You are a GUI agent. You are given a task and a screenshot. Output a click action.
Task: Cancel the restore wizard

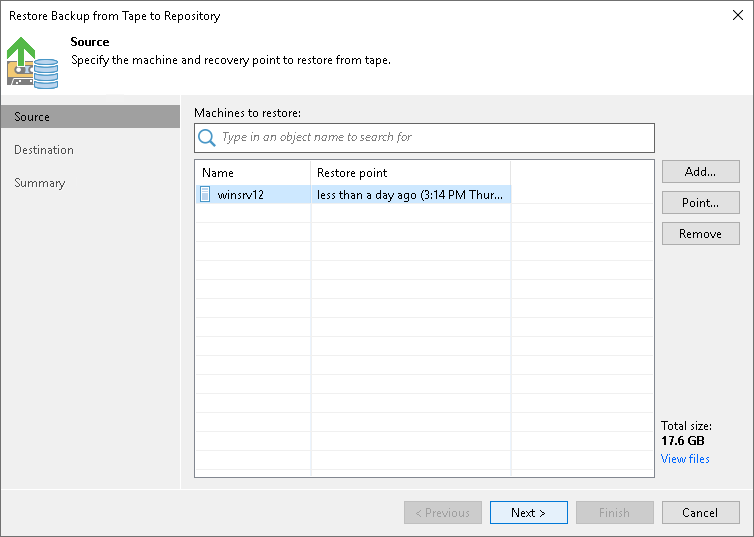tap(701, 512)
